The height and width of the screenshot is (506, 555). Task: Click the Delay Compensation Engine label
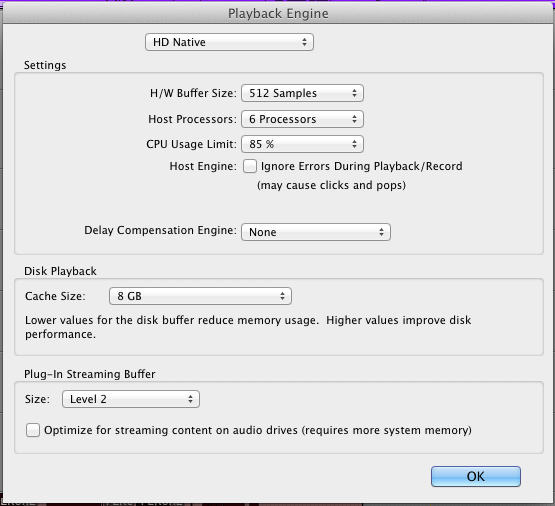click(x=160, y=230)
